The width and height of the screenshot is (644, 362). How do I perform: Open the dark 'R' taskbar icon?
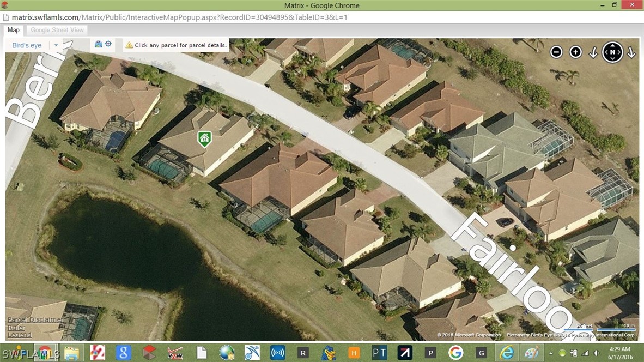pyautogui.click(x=303, y=353)
